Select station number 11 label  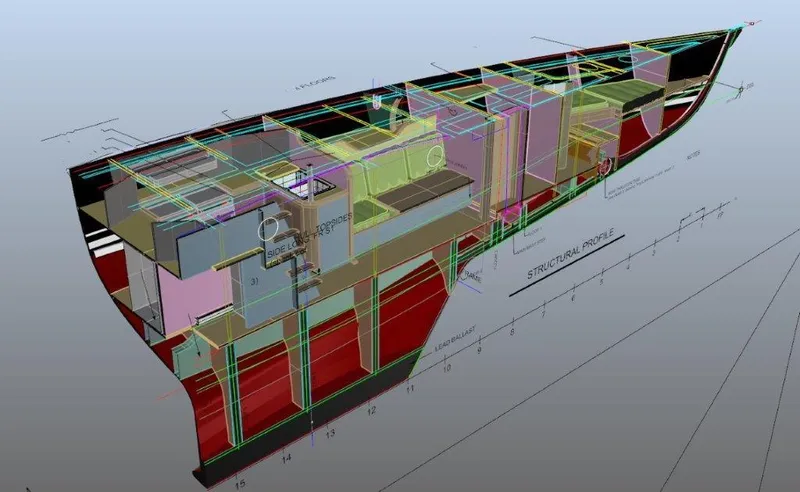[410, 389]
